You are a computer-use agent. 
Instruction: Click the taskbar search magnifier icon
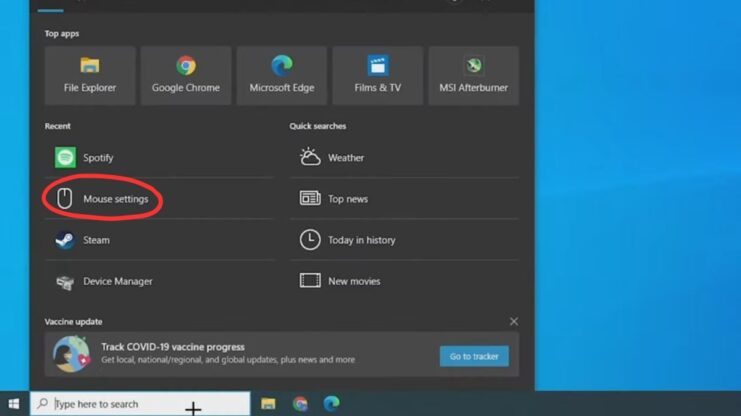[43, 403]
